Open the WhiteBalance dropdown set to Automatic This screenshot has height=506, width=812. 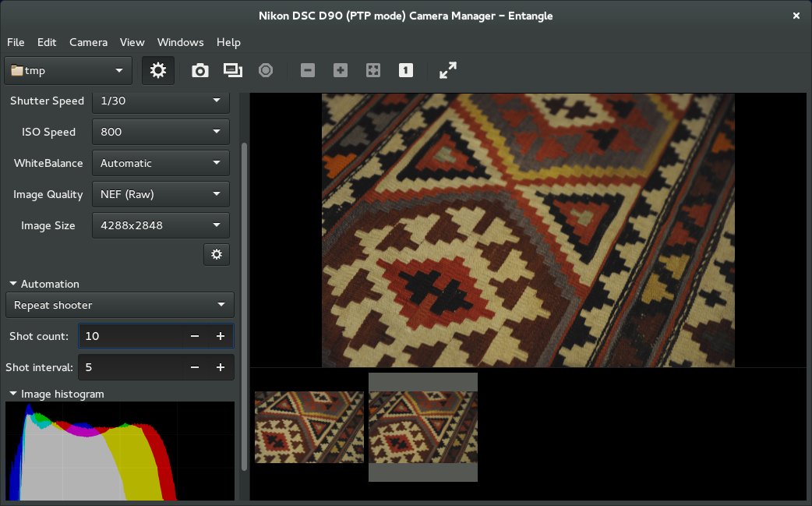[161, 163]
